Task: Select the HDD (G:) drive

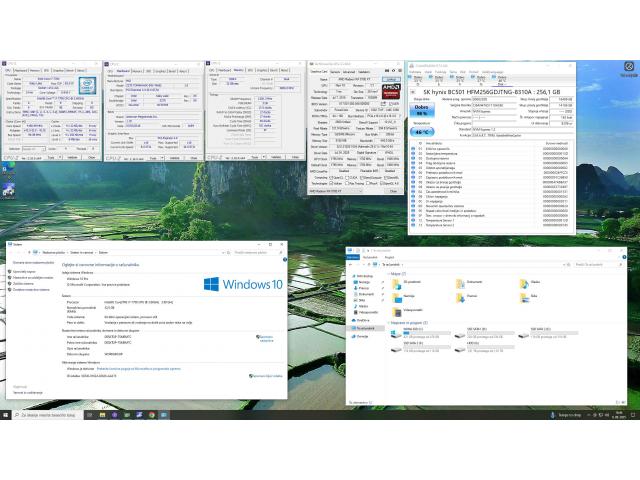Action: point(484,348)
